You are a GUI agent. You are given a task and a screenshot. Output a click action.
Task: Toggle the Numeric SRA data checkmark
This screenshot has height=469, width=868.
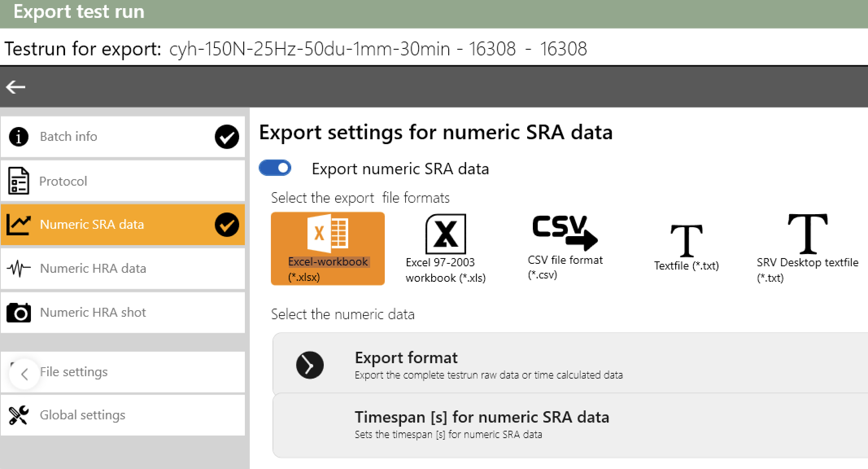click(x=227, y=225)
